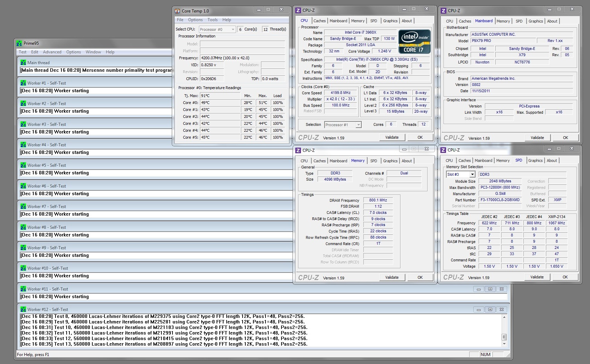Select CPU tab in CPU-Z Mainboard window

tap(450, 21)
